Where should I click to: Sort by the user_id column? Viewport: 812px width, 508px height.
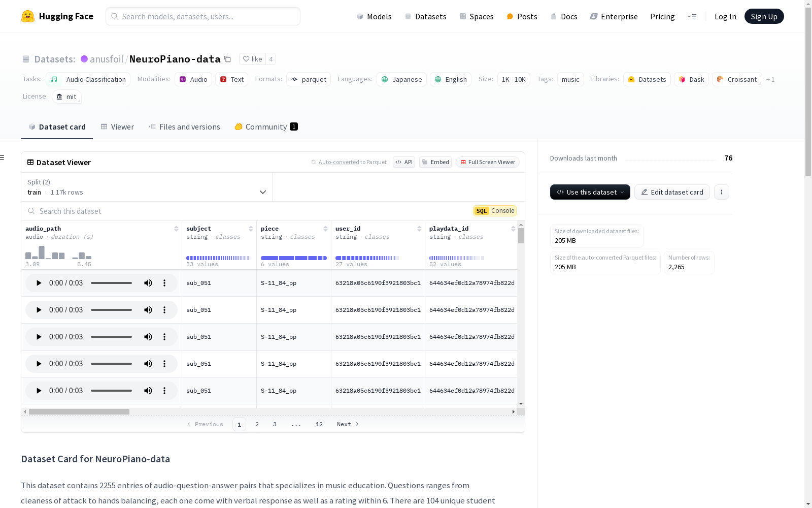click(x=419, y=229)
